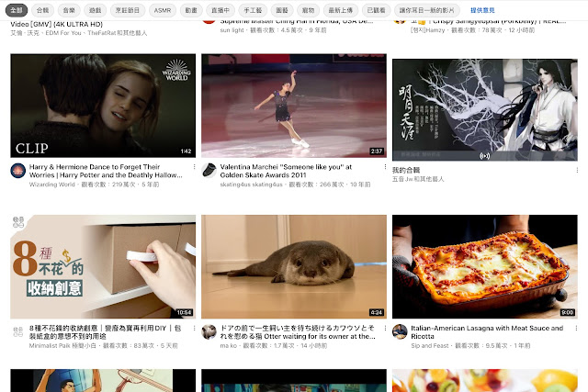Click the sun light channel name
Image resolution: width=588 pixels, height=392 pixels.
click(232, 30)
